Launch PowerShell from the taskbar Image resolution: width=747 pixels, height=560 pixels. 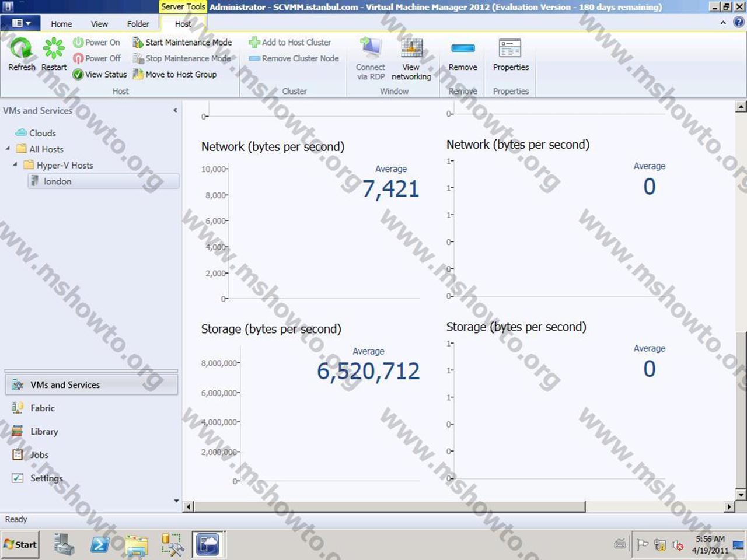coord(100,544)
